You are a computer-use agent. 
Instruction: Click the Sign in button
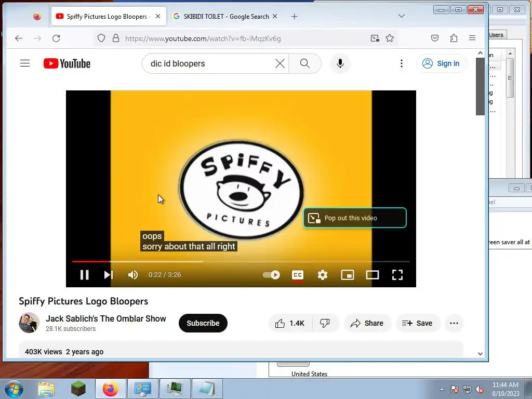pos(442,63)
